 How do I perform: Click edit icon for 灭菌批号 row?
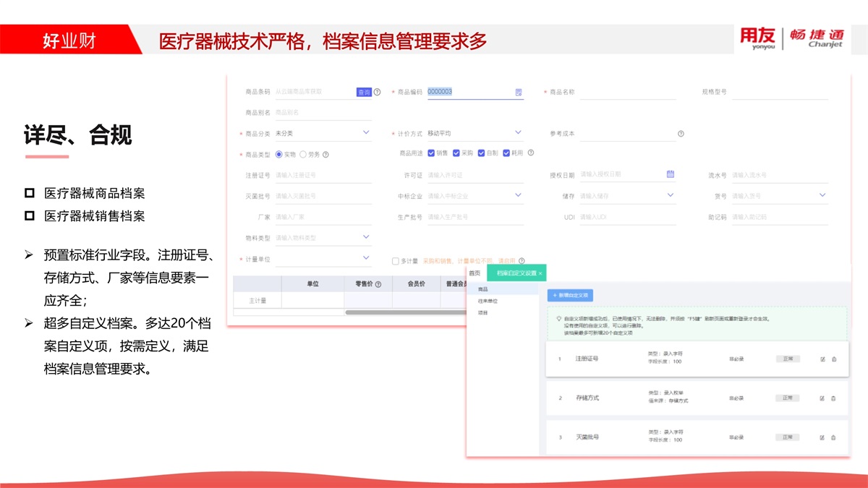coord(822,437)
